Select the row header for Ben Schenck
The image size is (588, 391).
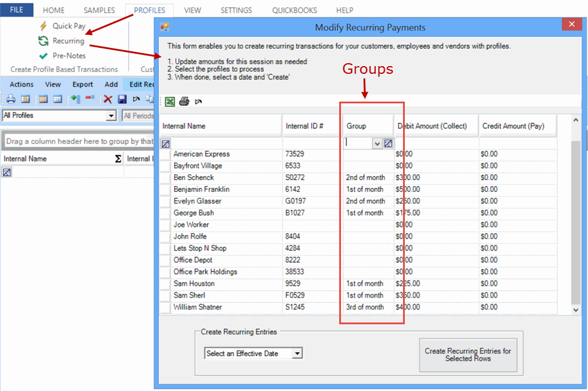coord(165,178)
